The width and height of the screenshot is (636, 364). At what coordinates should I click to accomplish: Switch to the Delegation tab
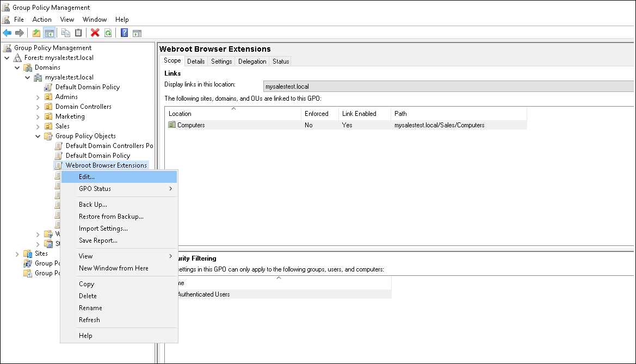[x=252, y=61]
